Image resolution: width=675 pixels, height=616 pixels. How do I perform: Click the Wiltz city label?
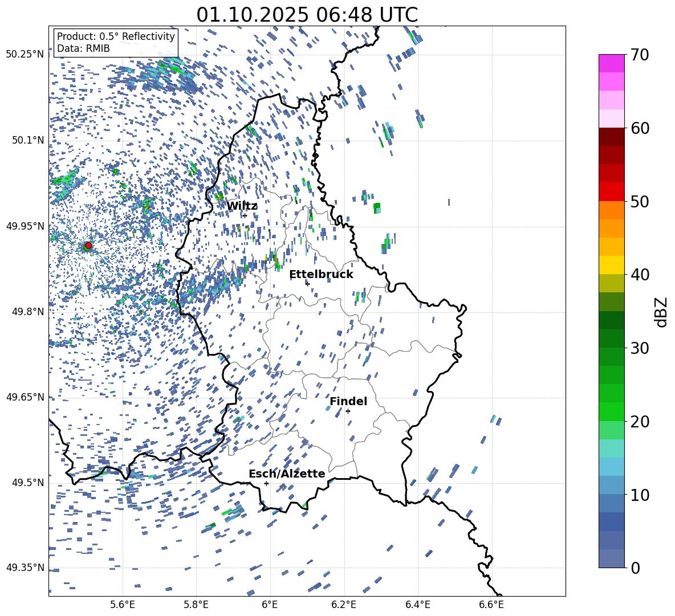(242, 206)
